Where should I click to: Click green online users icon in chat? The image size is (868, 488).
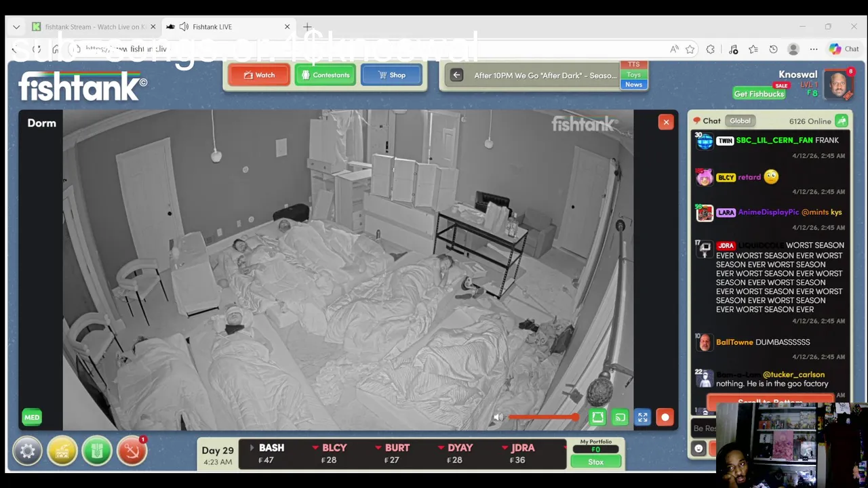click(x=842, y=121)
